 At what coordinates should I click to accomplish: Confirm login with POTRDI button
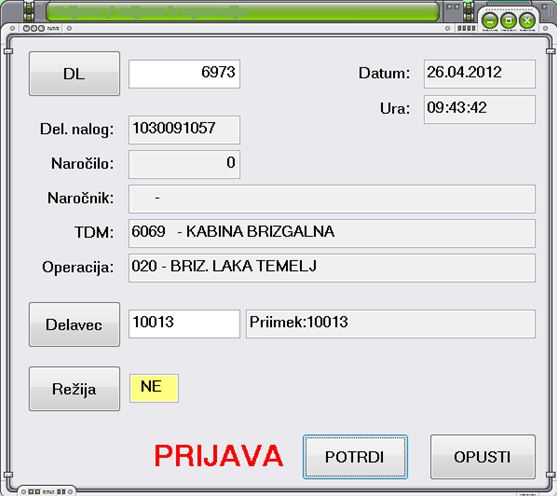[355, 457]
